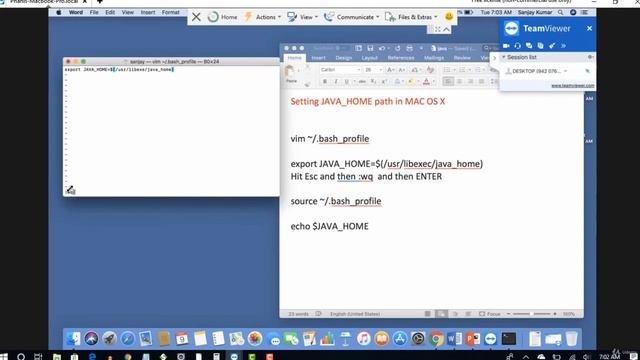
Task: Open the Format menu in Mac menu bar
Action: [x=170, y=12]
